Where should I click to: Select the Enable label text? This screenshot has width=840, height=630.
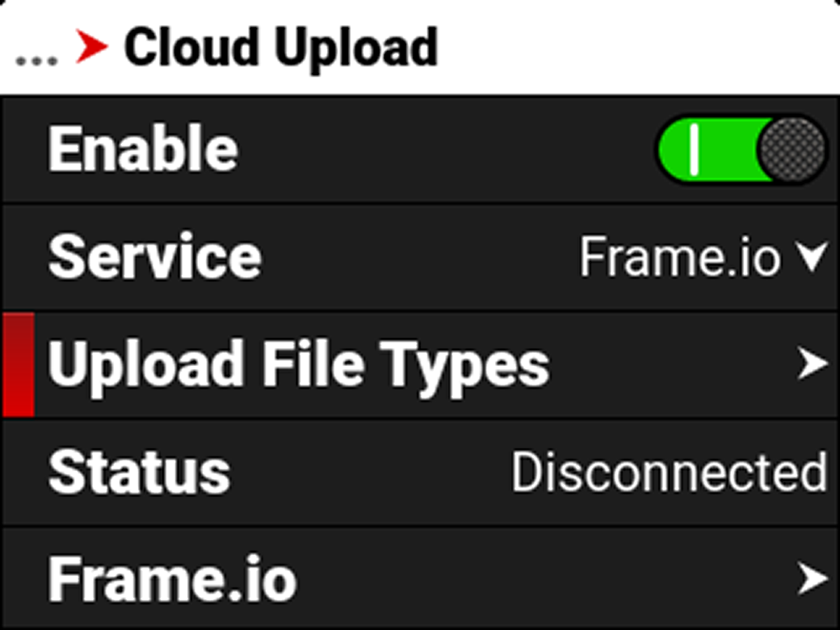click(143, 150)
